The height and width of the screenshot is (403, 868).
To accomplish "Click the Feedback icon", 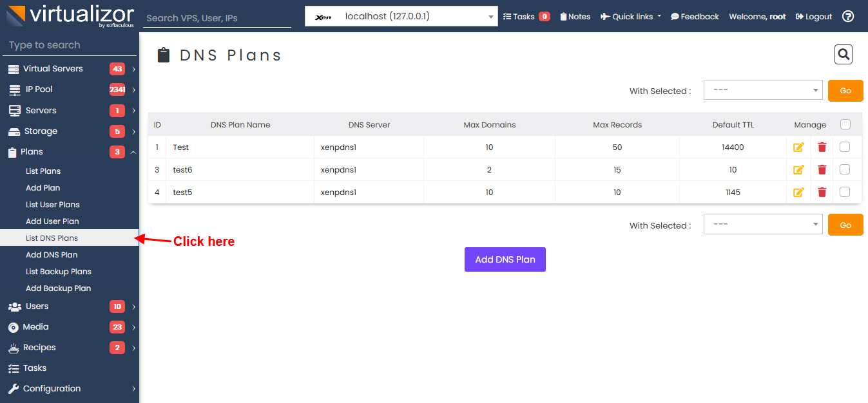I will 694,16.
